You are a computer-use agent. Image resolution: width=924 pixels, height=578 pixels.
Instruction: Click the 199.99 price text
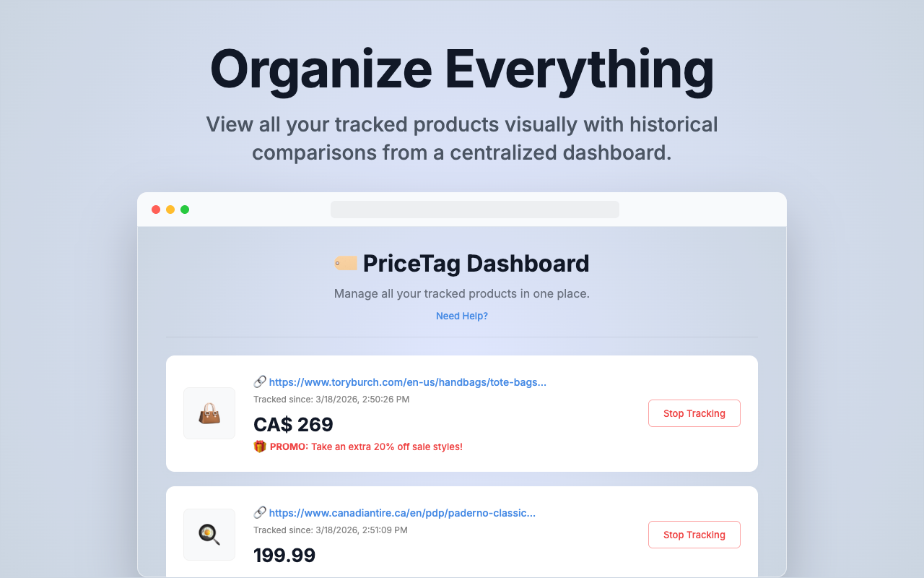[284, 555]
